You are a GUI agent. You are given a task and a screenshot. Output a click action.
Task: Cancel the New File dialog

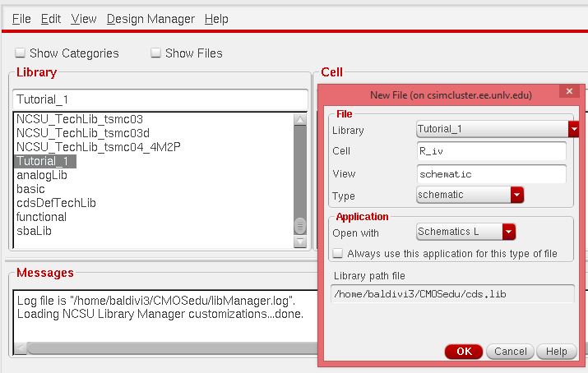point(511,351)
